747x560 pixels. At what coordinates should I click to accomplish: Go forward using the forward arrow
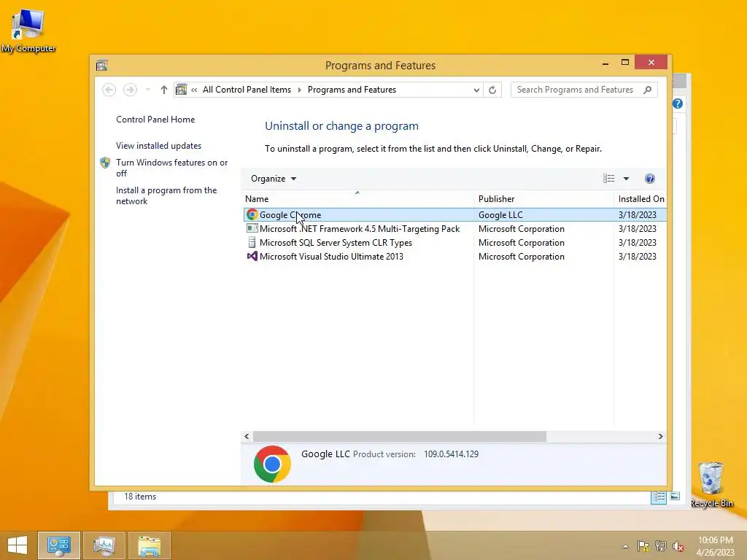(130, 90)
